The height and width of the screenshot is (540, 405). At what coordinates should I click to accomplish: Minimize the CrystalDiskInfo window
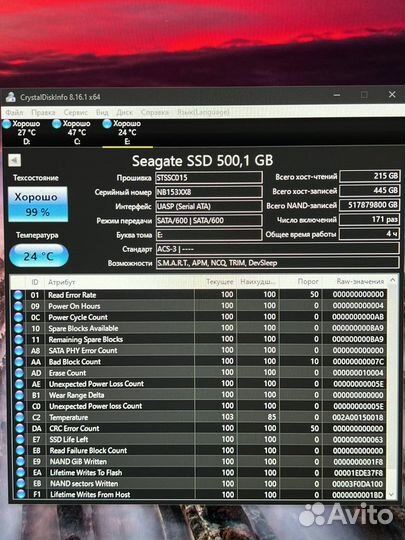click(337, 95)
